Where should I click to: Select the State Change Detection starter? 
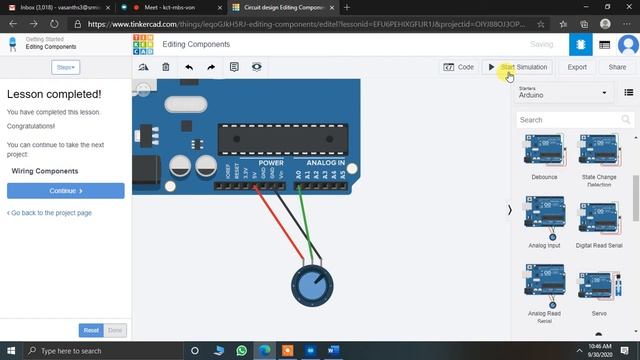[599, 159]
